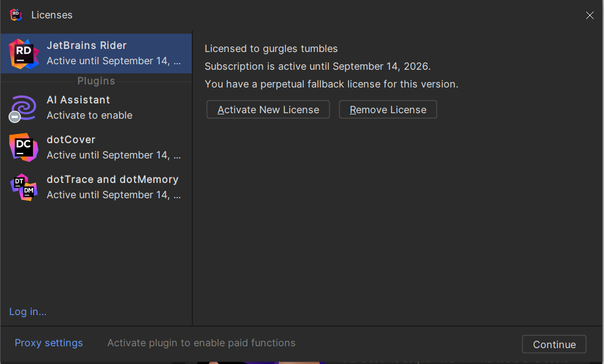The width and height of the screenshot is (604, 364).
Task: Select AI Assistant plugin entry
Action: point(96,108)
